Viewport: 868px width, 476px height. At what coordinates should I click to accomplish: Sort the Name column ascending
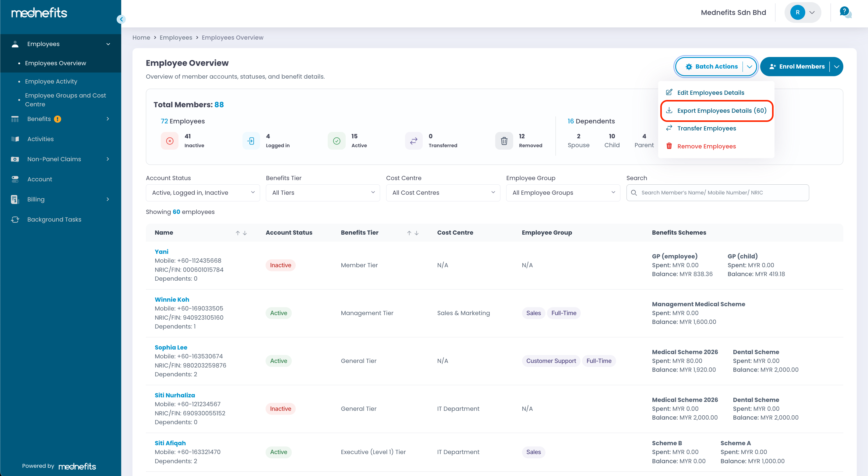coord(238,233)
